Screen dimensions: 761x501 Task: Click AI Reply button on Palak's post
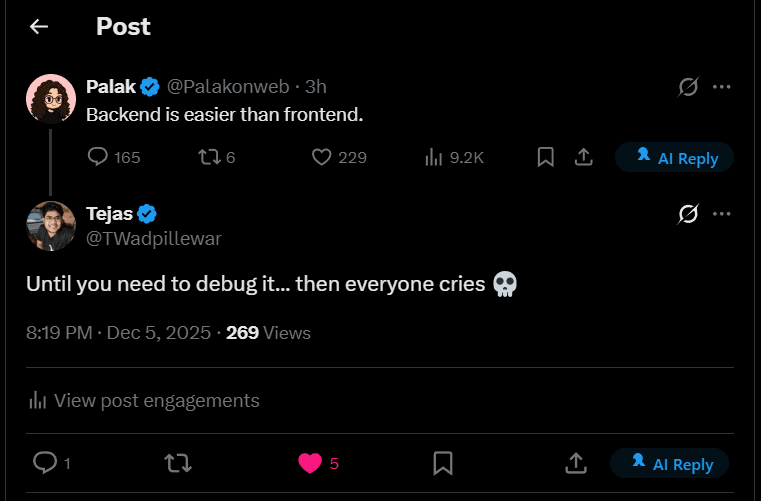click(674, 158)
